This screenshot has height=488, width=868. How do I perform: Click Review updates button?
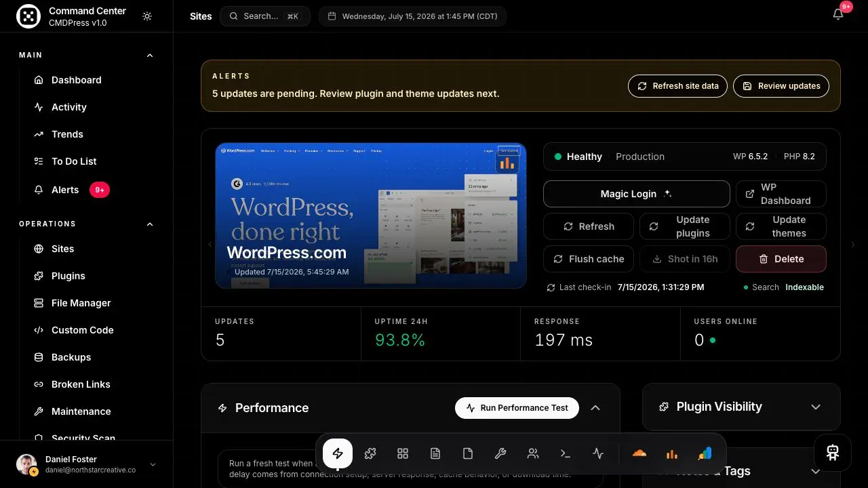tap(781, 86)
